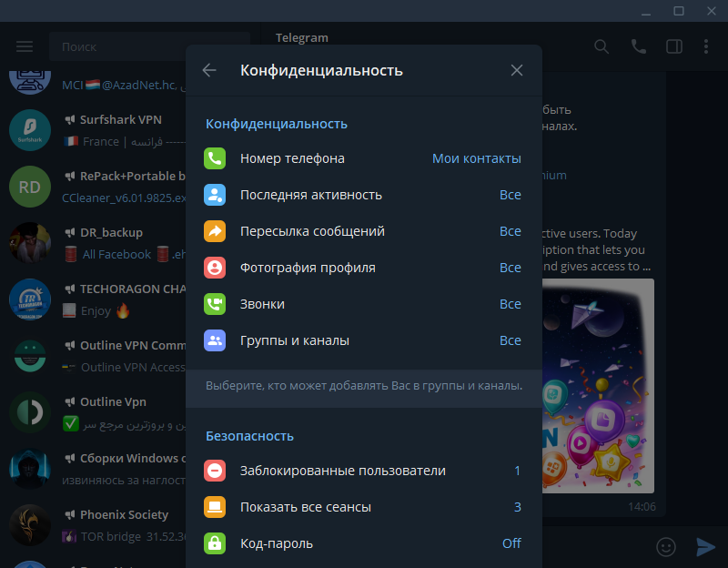
Task: Close the Конфиденциальность dialog with the X
Action: 517,70
